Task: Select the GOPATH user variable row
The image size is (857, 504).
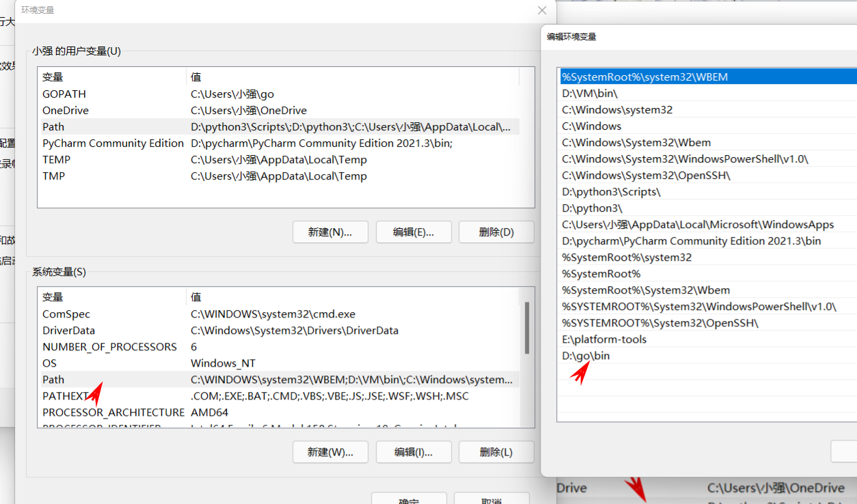Action: click(279, 94)
